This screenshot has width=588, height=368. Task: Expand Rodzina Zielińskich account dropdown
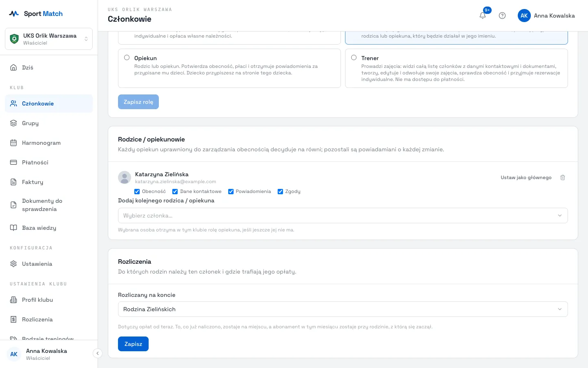pos(343,309)
